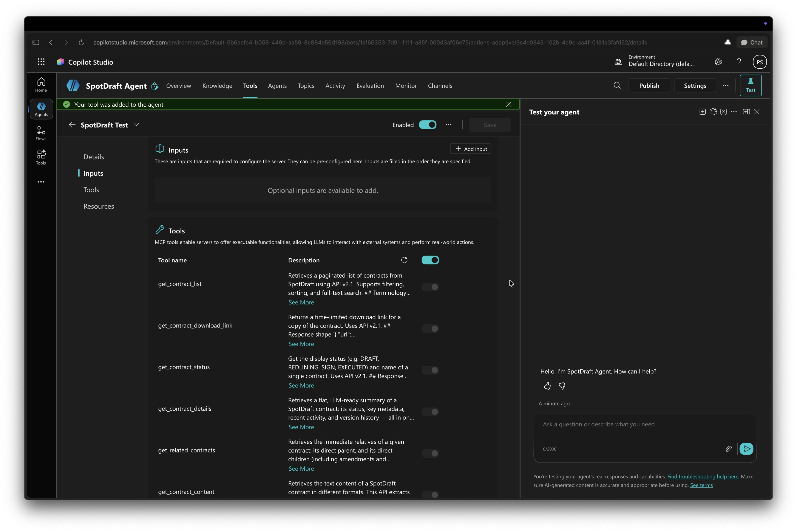The image size is (797, 532).
Task: Open Flows in the left sidebar
Action: tap(41, 133)
